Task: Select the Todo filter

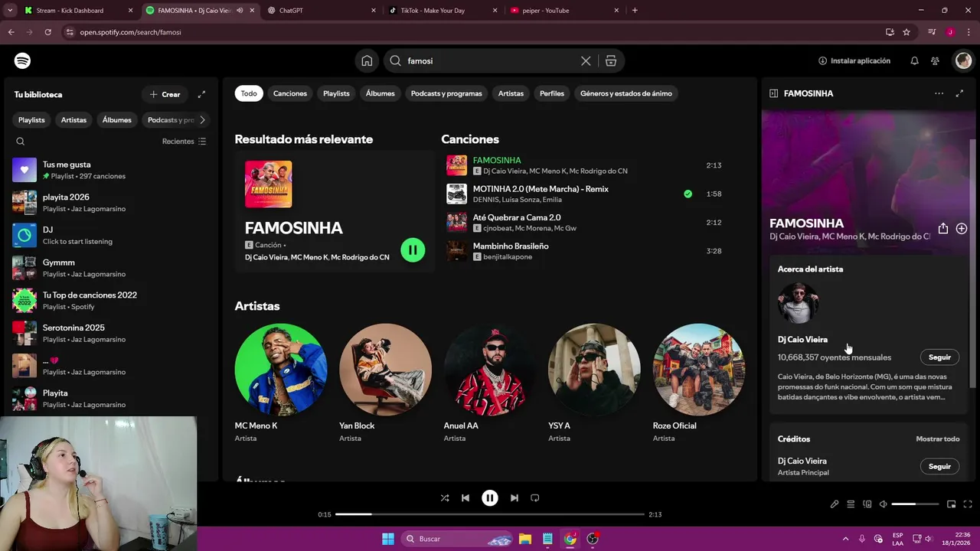Action: 249,93
